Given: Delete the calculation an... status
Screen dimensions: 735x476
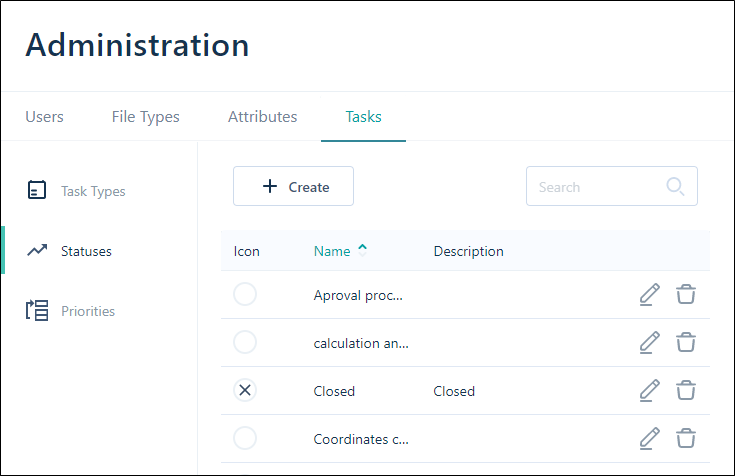Looking at the screenshot, I should pos(685,342).
